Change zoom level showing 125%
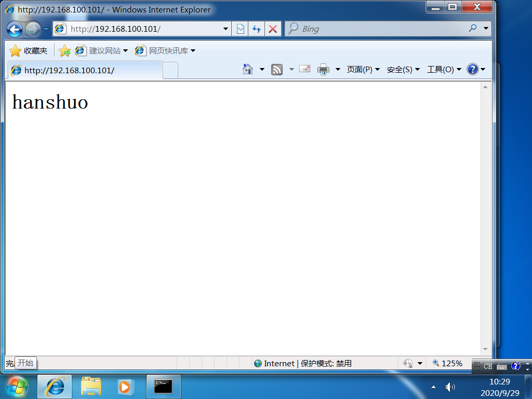Viewport: 532px width, 399px height. coord(447,363)
